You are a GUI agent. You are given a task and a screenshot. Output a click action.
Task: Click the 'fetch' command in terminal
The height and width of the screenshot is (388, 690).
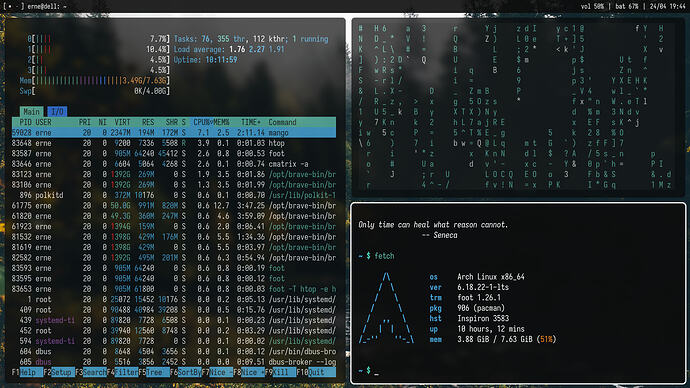click(384, 256)
